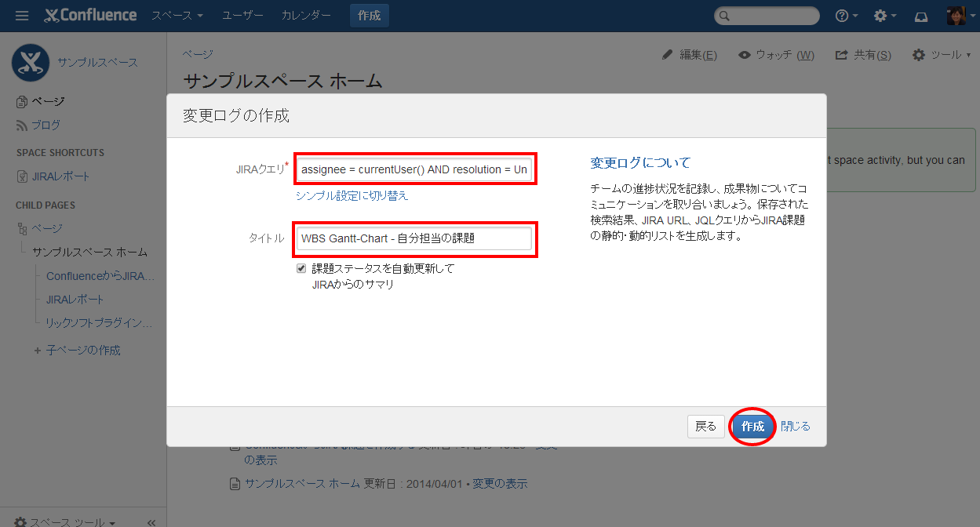Click the JIRAクエリ input field
Image resolution: width=980 pixels, height=527 pixels.
[x=415, y=169]
